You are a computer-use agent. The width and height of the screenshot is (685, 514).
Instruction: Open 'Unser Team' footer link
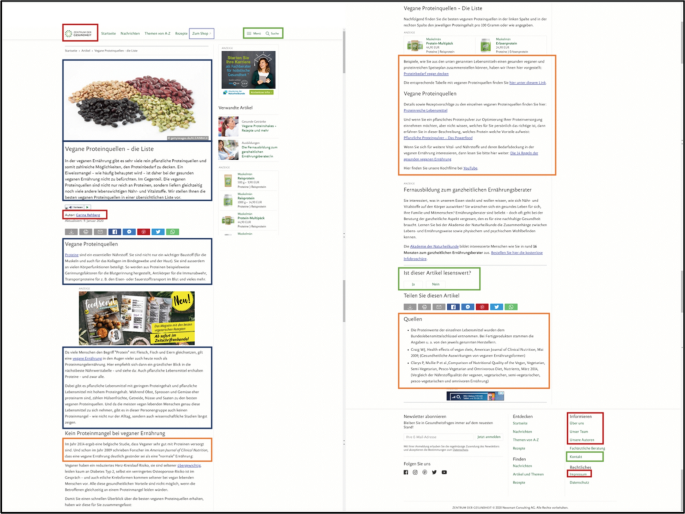579,431
